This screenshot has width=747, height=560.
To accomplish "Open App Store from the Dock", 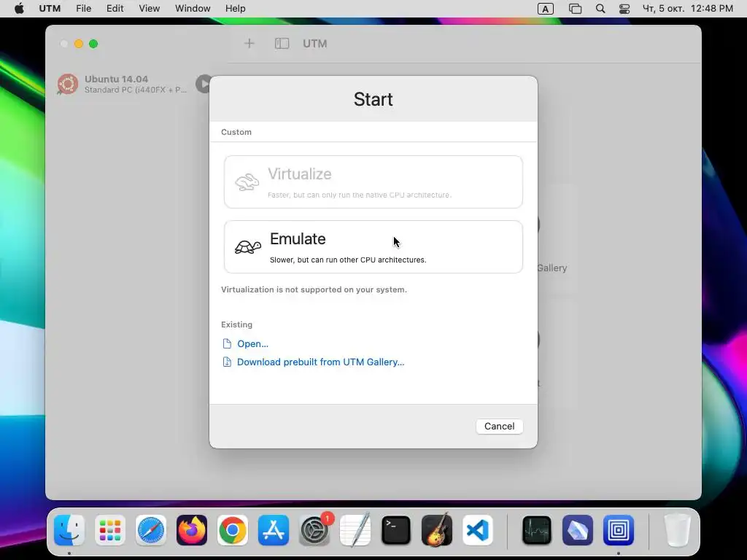I will tap(274, 530).
